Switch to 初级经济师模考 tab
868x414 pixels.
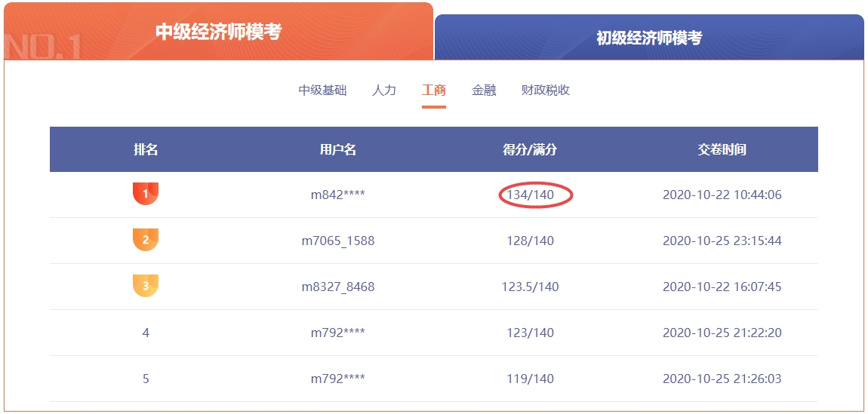pos(649,37)
